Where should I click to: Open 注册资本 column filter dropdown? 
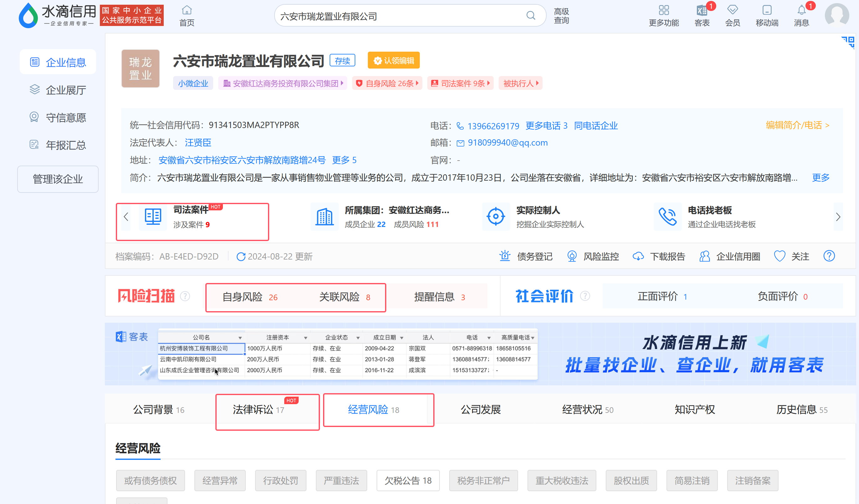pyautogui.click(x=306, y=338)
